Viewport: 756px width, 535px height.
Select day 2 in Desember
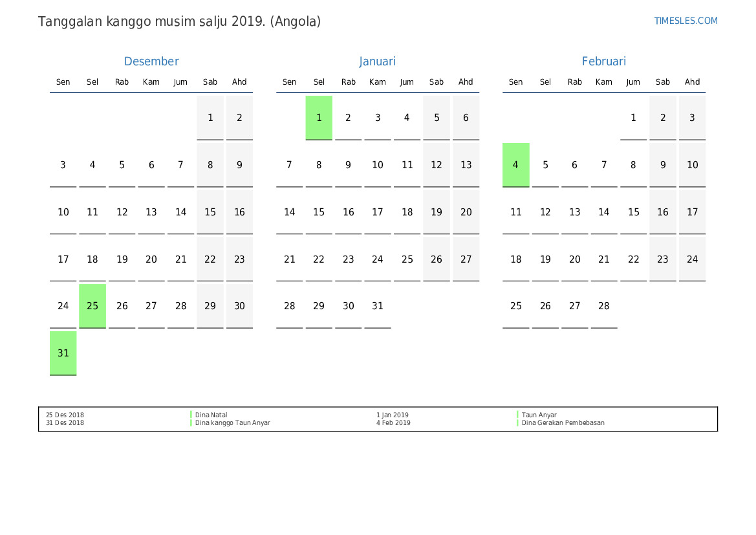point(240,118)
